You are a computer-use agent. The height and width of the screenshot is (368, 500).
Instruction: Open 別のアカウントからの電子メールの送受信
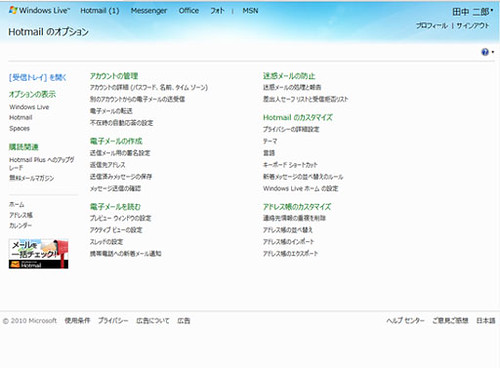point(137,99)
